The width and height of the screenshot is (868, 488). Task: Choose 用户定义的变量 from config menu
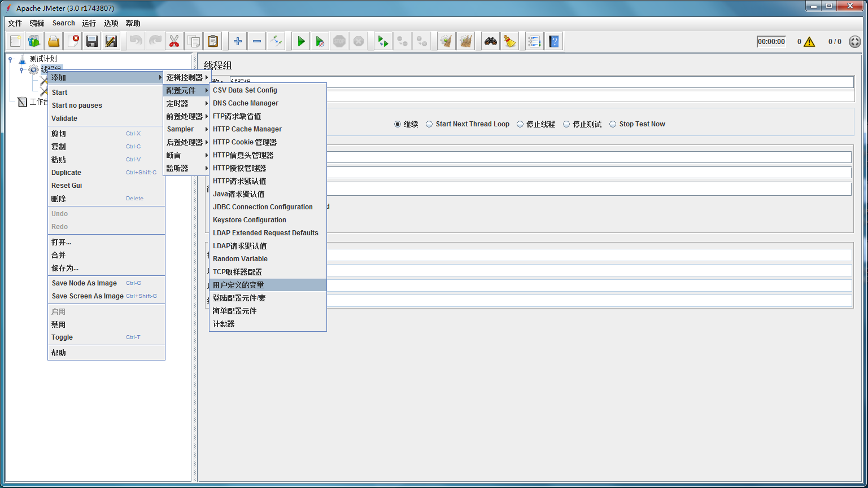[x=268, y=285]
